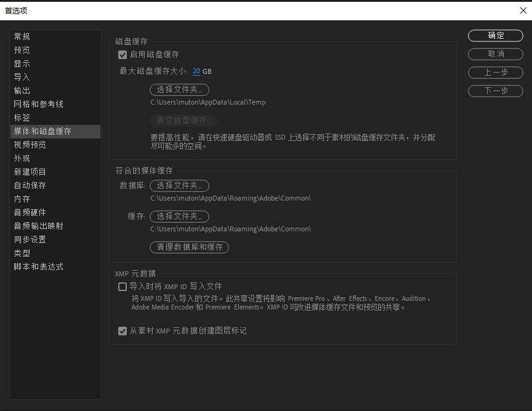Return to previous page with 上一步

(496, 73)
